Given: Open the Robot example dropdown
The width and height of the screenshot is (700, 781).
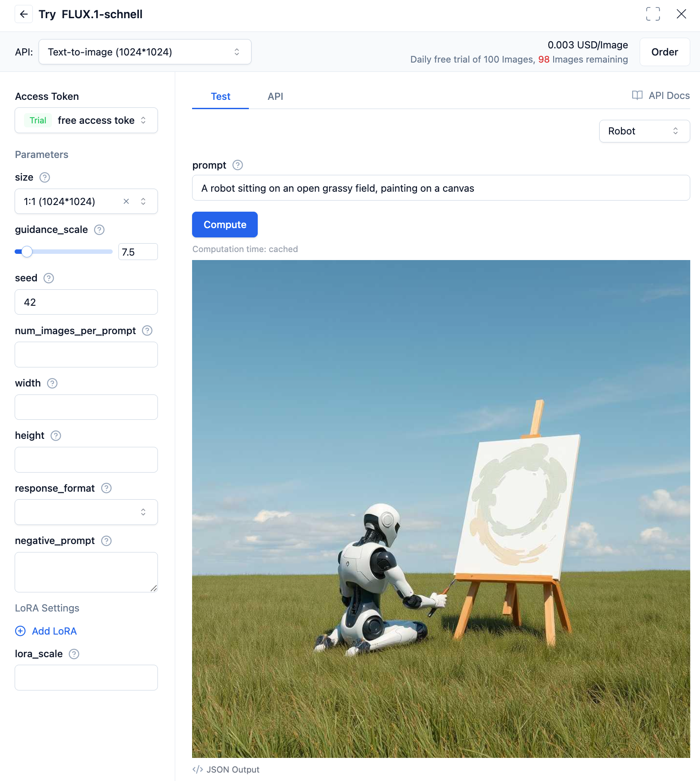Looking at the screenshot, I should click(x=644, y=131).
